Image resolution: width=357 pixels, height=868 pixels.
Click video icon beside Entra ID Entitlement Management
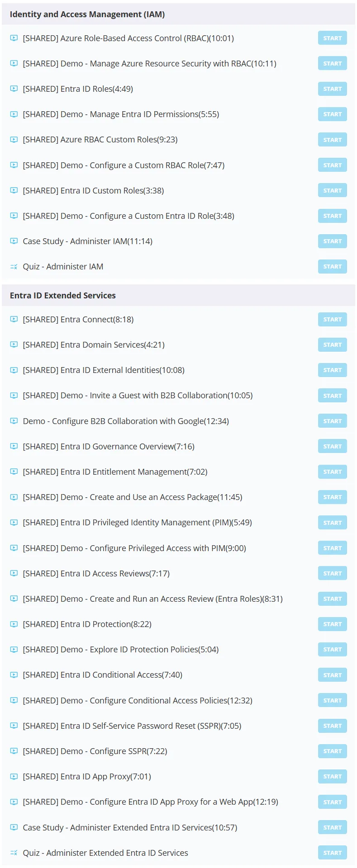pos(14,472)
